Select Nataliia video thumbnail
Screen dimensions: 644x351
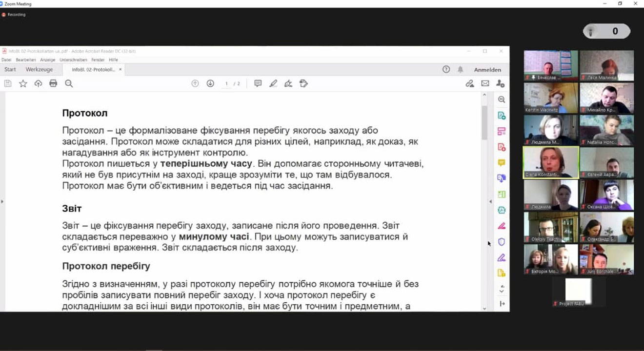point(607,130)
